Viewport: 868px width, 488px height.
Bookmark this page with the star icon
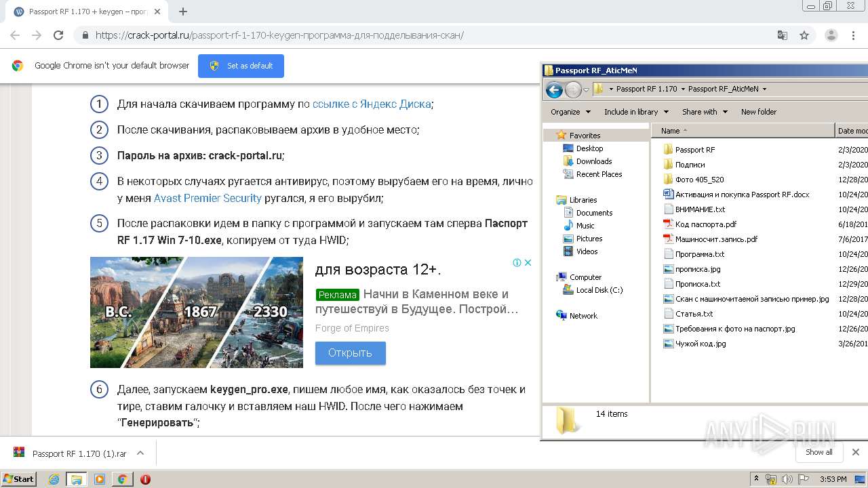click(804, 35)
